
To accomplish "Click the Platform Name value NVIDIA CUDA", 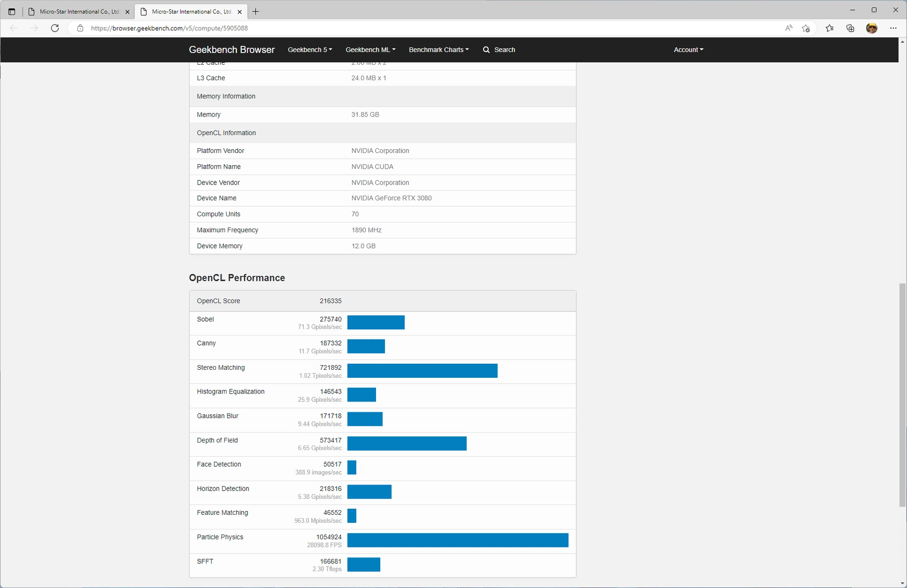I will [372, 167].
